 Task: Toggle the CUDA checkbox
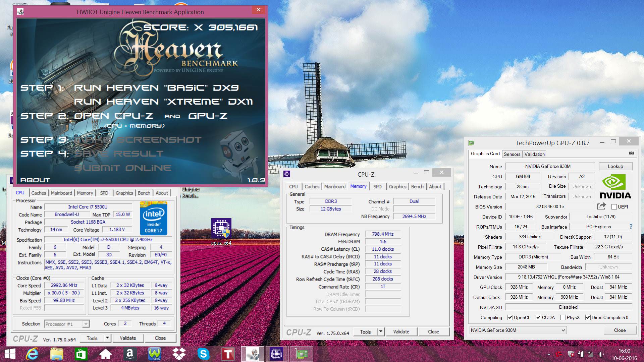[538, 317]
